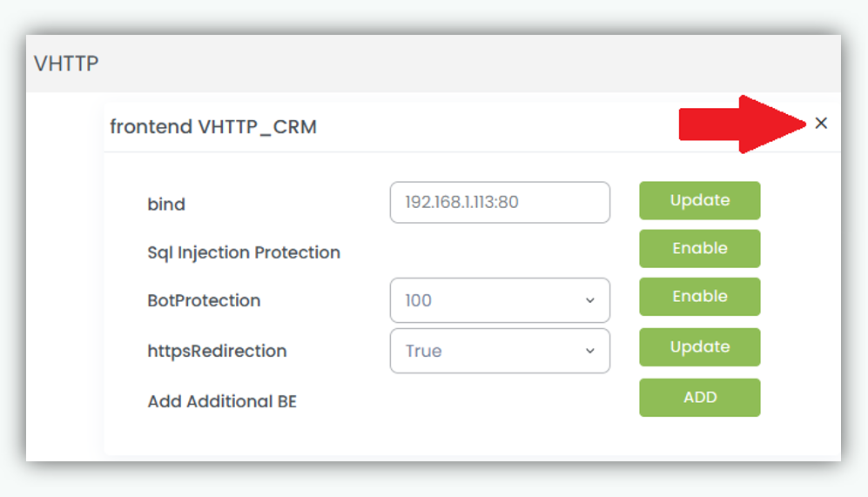Viewport: 868px width, 497px height.
Task: Click the httpsRedirection dropdown chevron arrow
Action: coord(589,351)
